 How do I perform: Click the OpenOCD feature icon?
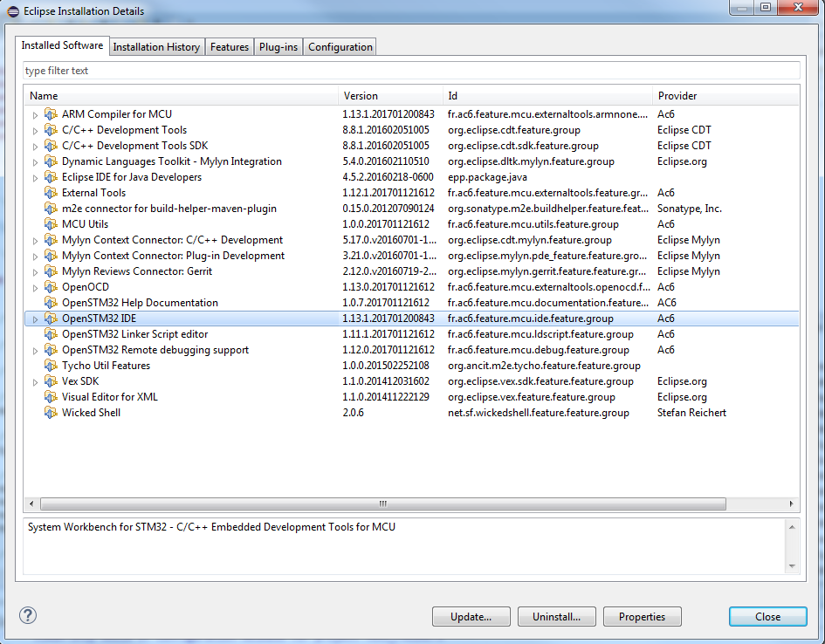(x=51, y=287)
